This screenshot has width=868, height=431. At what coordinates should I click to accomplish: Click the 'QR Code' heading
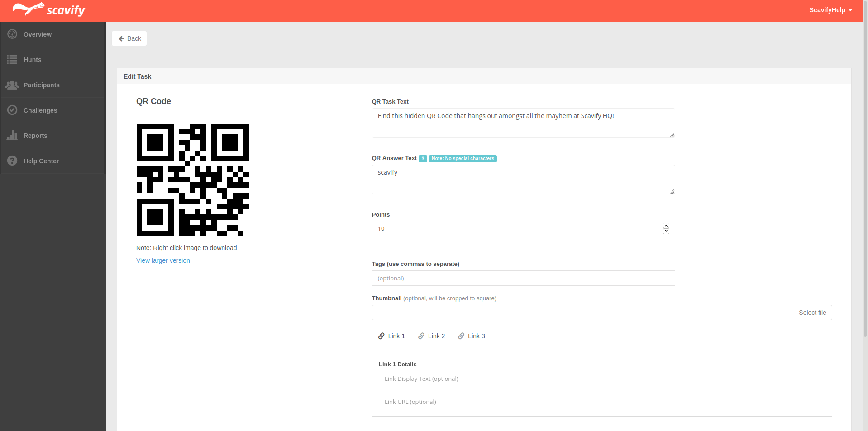153,101
